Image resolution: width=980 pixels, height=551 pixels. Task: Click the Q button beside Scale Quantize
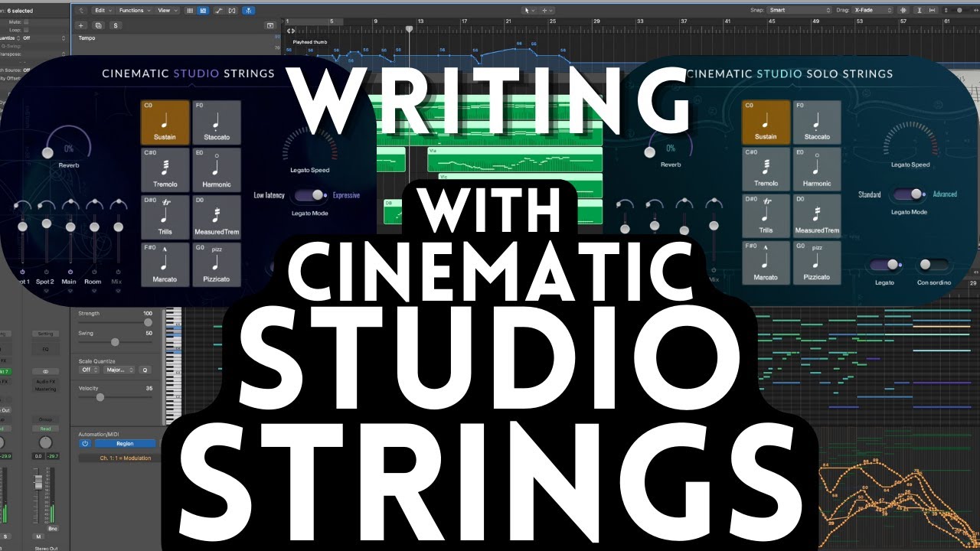coord(145,370)
